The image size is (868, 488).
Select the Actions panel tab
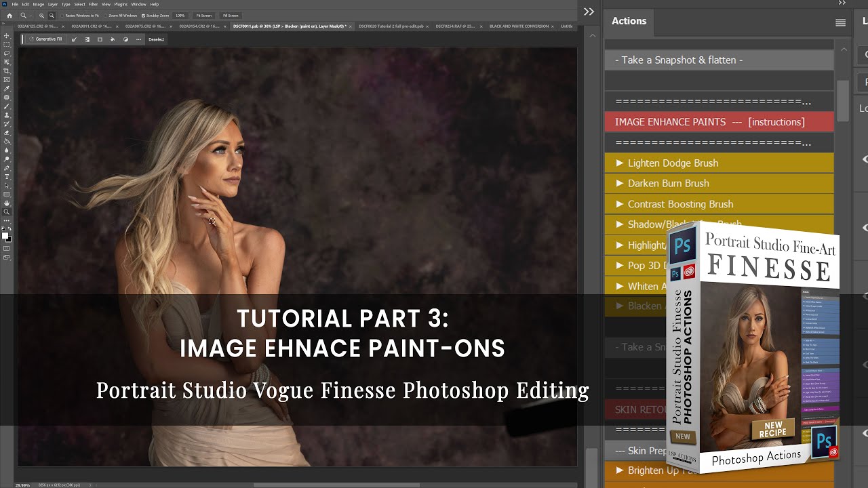click(x=629, y=21)
